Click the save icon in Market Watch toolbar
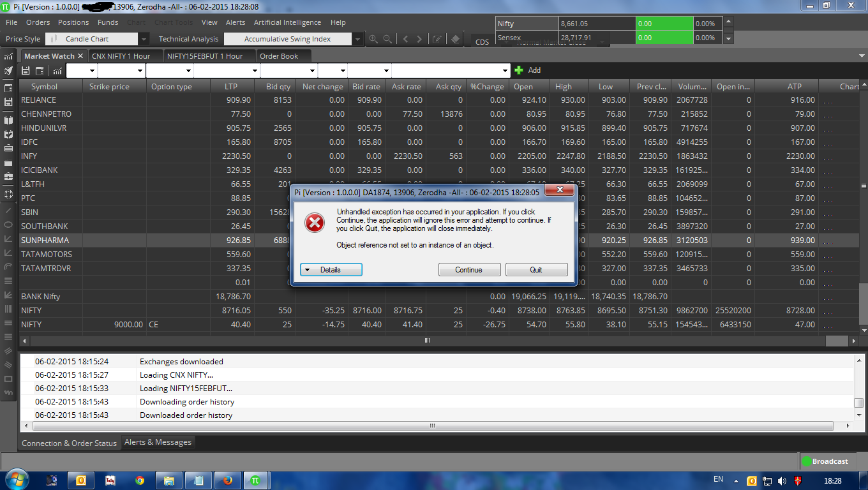Viewport: 868px width, 490px height. point(26,70)
